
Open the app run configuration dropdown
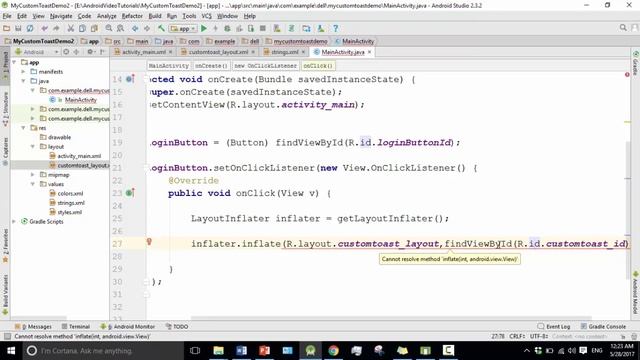click(x=183, y=29)
